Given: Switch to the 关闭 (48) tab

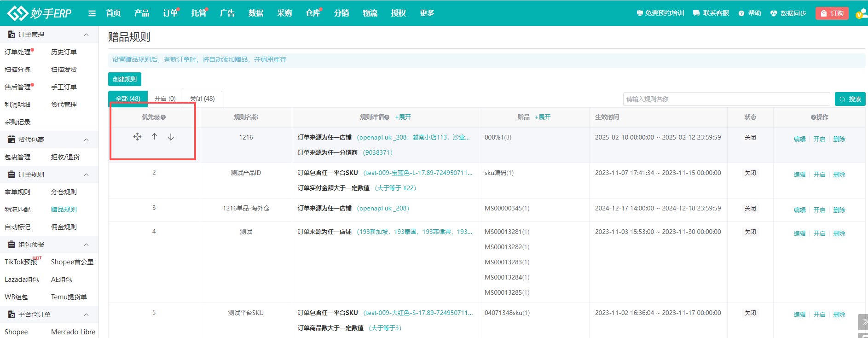Looking at the screenshot, I should point(203,99).
